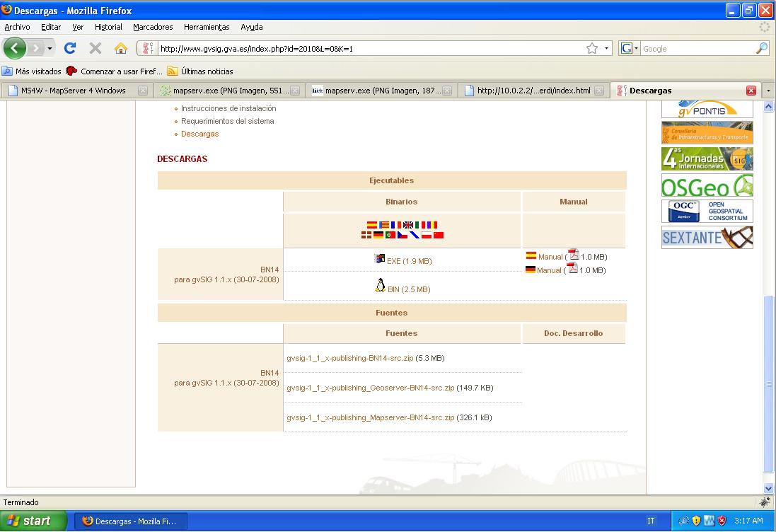Click the Stop loading X icon

(95, 48)
